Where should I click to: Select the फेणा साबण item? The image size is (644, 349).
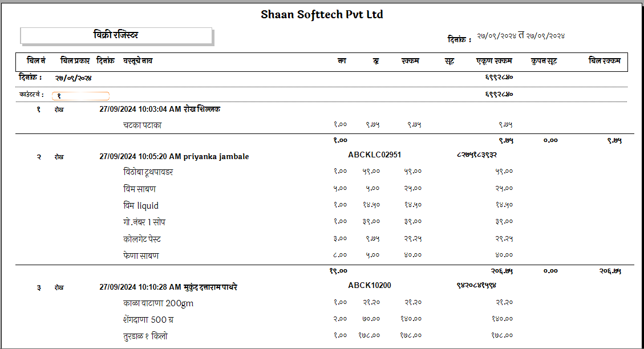click(140, 255)
